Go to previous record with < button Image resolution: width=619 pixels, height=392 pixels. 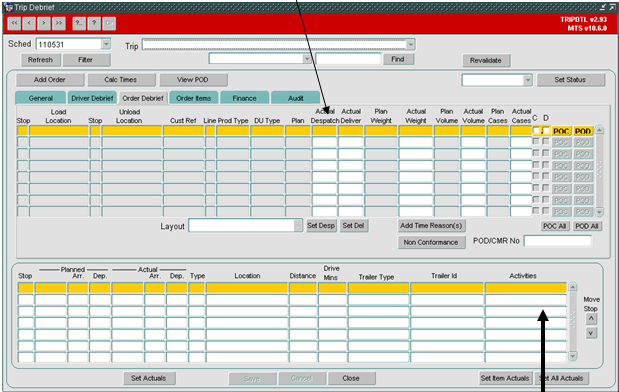coord(29,24)
